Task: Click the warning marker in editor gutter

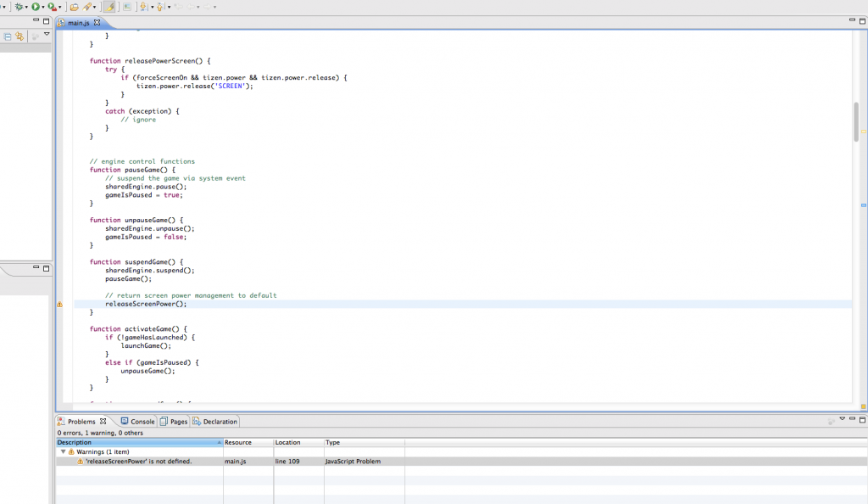Action: click(x=59, y=304)
